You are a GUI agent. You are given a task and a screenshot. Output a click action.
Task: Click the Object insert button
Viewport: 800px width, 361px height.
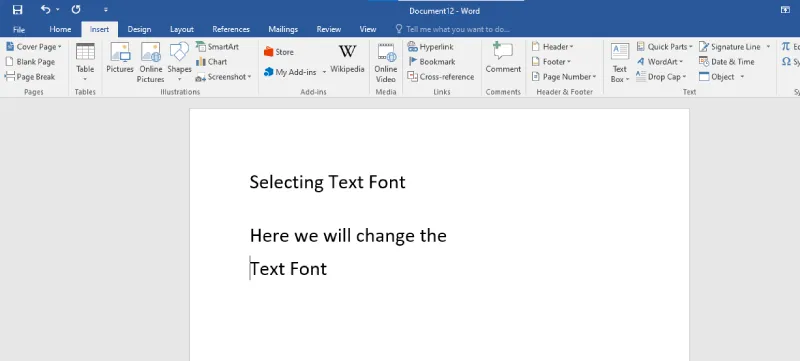(717, 77)
